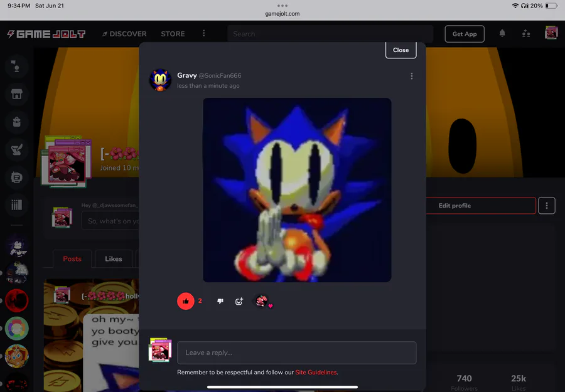Open the shop storefront sidebar icon
Viewport: 565px width, 392px height.
click(16, 94)
